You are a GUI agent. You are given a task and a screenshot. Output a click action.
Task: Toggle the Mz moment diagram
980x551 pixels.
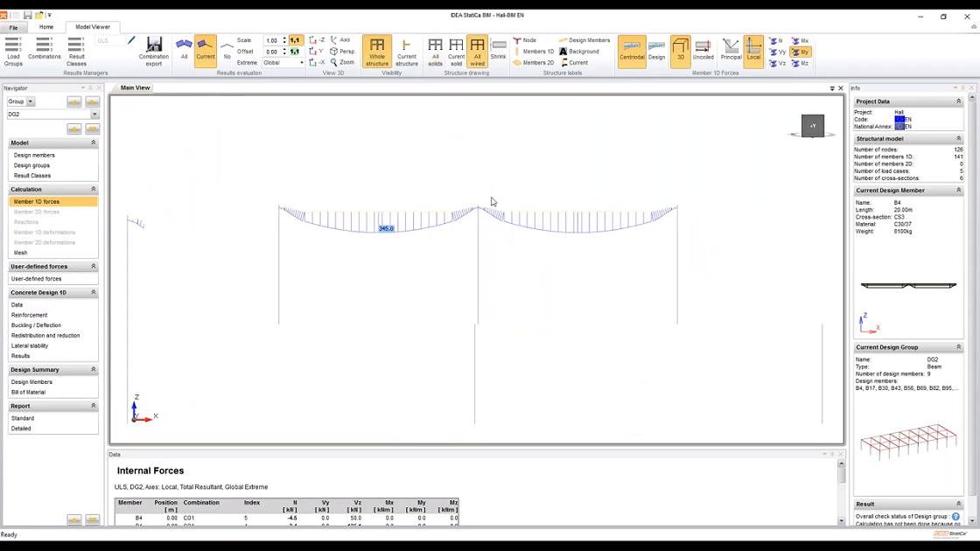pos(800,63)
